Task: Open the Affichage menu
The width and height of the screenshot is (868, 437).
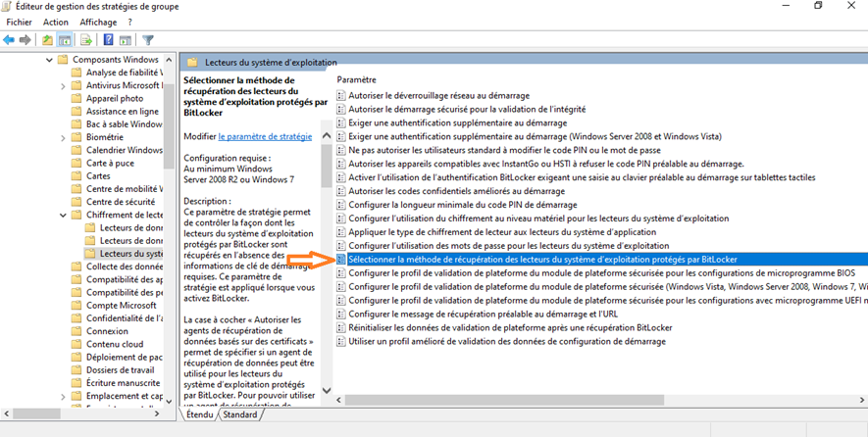Action: coord(98,23)
